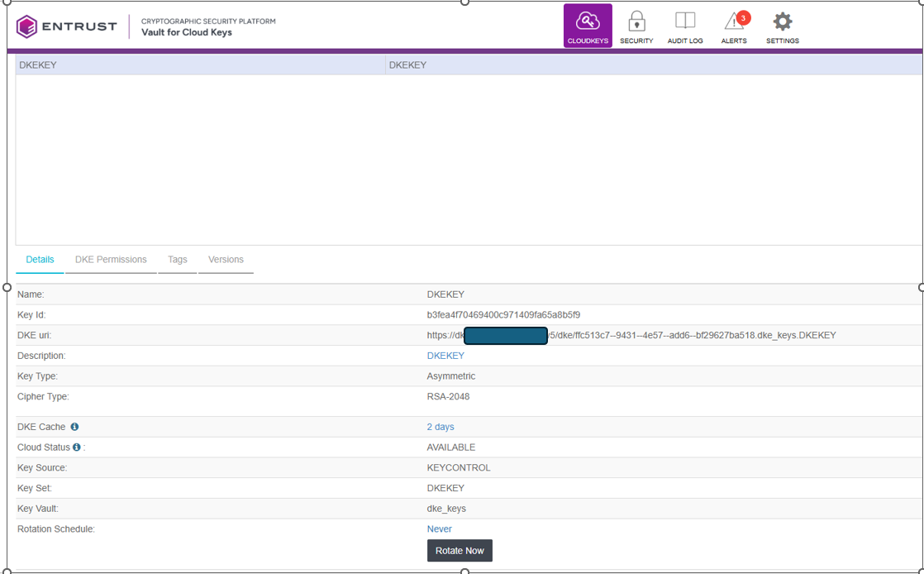Click the Entrust hexagon logo
The image size is (924, 574).
pos(27,26)
